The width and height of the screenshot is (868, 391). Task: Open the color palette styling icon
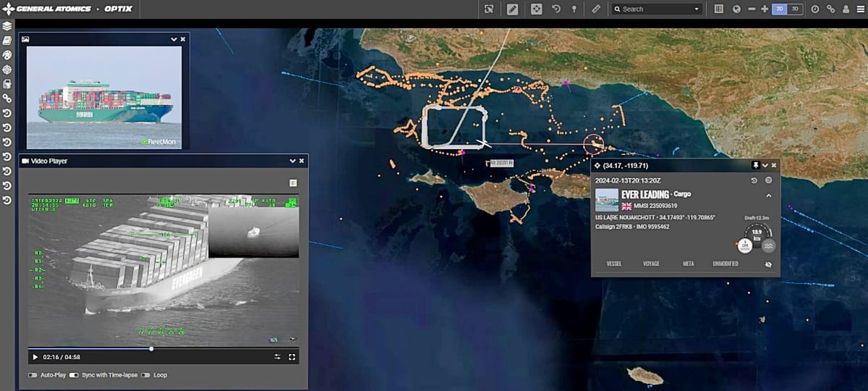click(7, 54)
